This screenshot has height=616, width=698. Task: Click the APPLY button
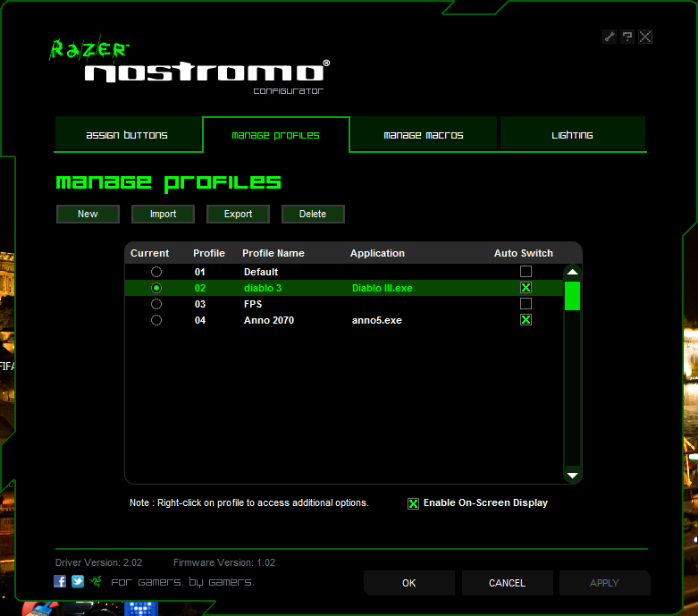point(604,583)
